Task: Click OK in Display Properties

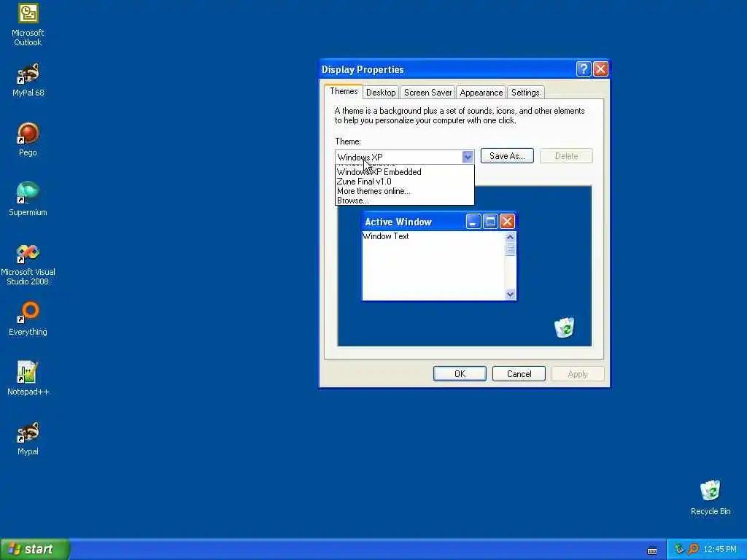Action: (x=460, y=374)
